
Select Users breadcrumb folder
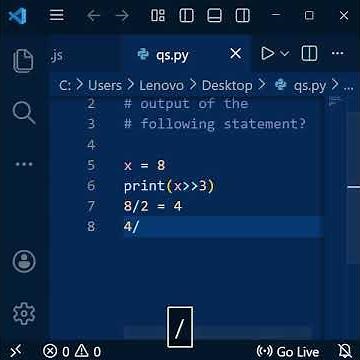(x=105, y=86)
